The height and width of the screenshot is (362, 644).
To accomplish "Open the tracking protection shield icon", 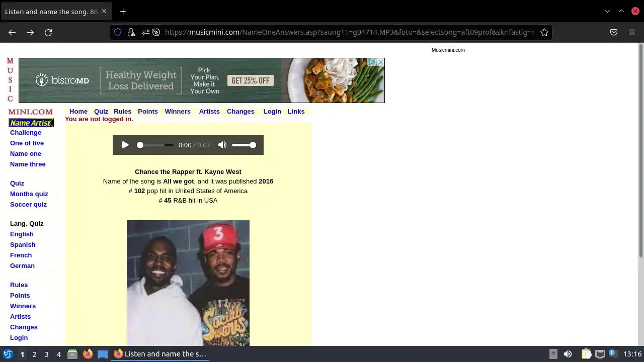I will point(118,32).
